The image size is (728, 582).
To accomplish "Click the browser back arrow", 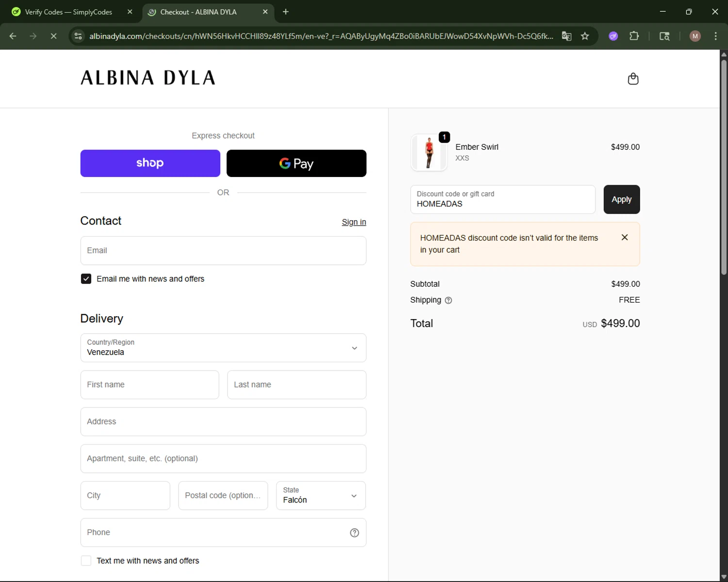I will tap(13, 36).
